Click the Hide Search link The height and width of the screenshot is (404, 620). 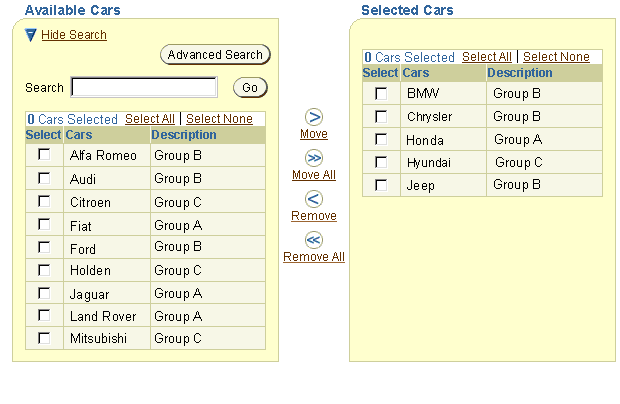pyautogui.click(x=74, y=35)
